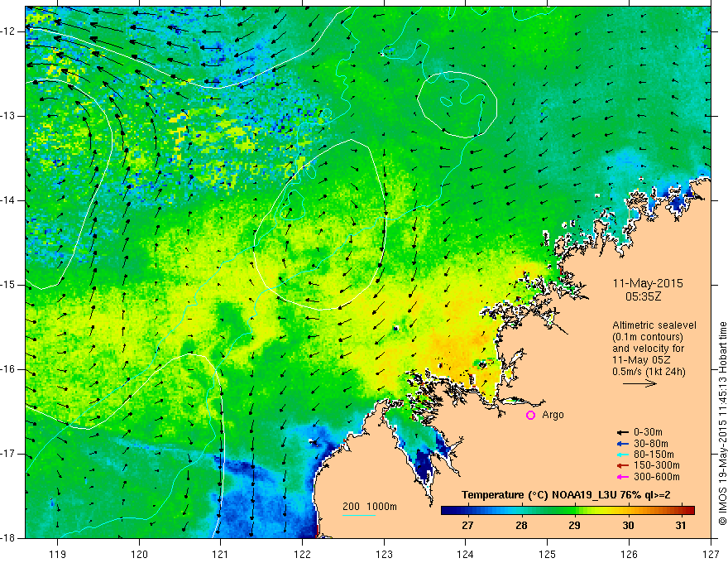Select the "Argo" label text
Image resolution: width=728 pixels, height=563 pixels.
(553, 415)
